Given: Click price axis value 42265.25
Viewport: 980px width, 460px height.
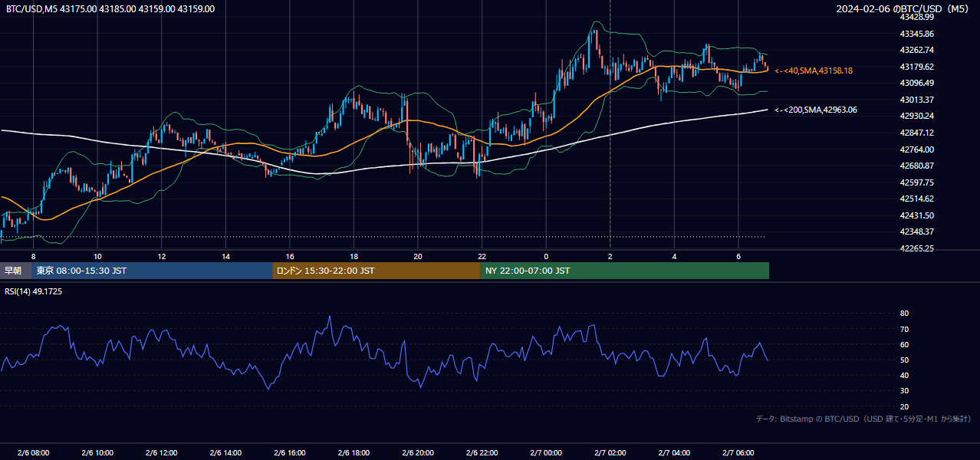Looking at the screenshot, I should pos(916,248).
